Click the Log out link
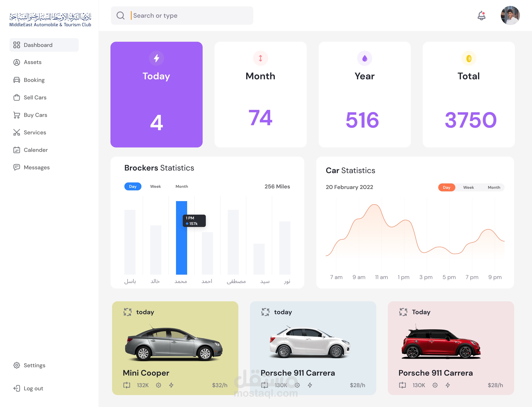 pyautogui.click(x=33, y=388)
